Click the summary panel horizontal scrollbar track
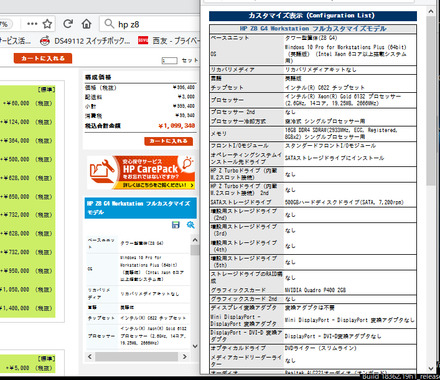440x380 pixels. pos(137,357)
